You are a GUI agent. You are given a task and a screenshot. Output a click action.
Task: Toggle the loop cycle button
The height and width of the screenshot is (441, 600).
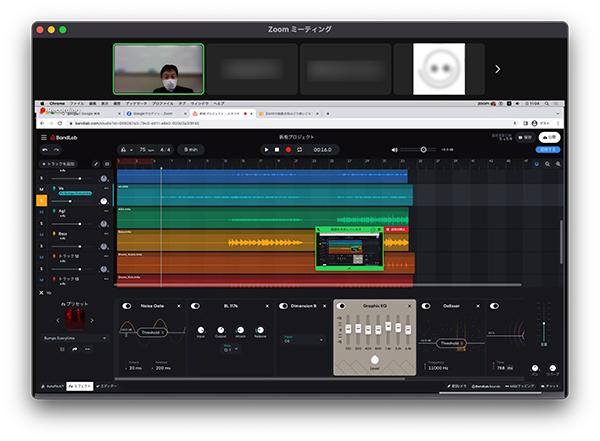point(300,149)
